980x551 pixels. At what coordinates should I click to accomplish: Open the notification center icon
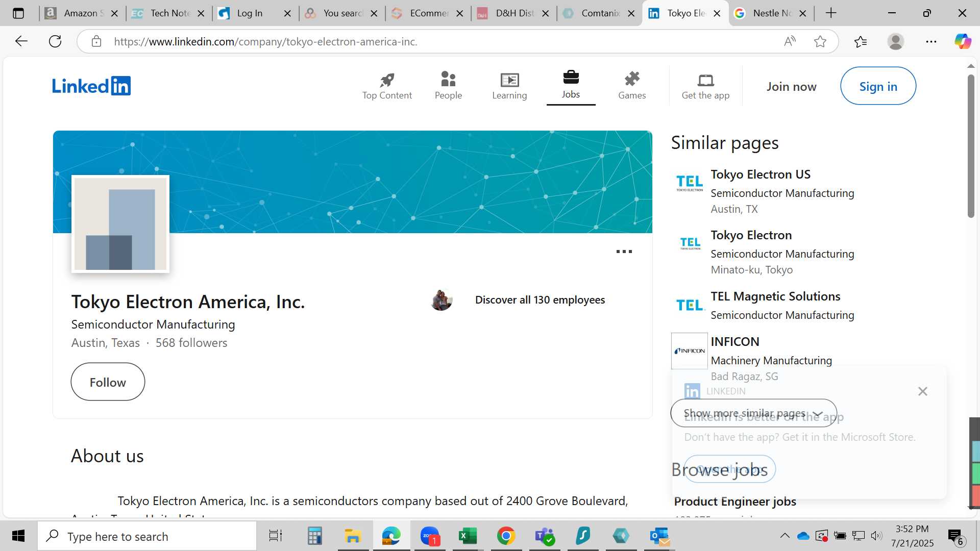(x=957, y=536)
